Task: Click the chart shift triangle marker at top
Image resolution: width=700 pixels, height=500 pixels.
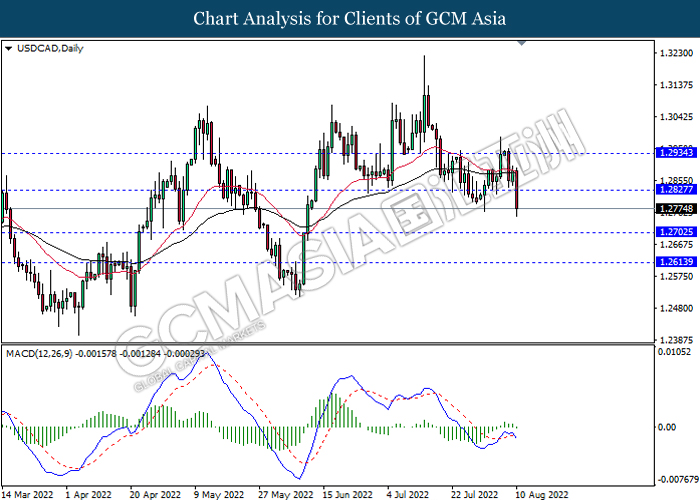Action: (521, 43)
